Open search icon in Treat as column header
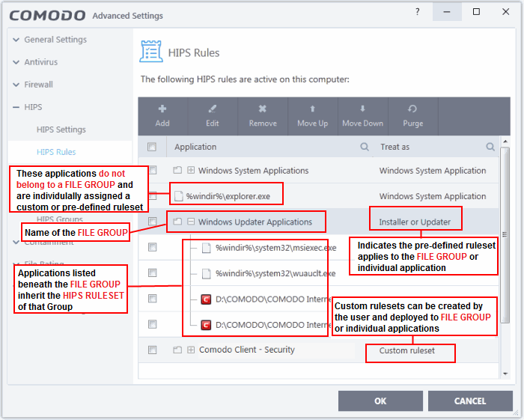Viewport: 524px width, 420px height. pos(490,147)
